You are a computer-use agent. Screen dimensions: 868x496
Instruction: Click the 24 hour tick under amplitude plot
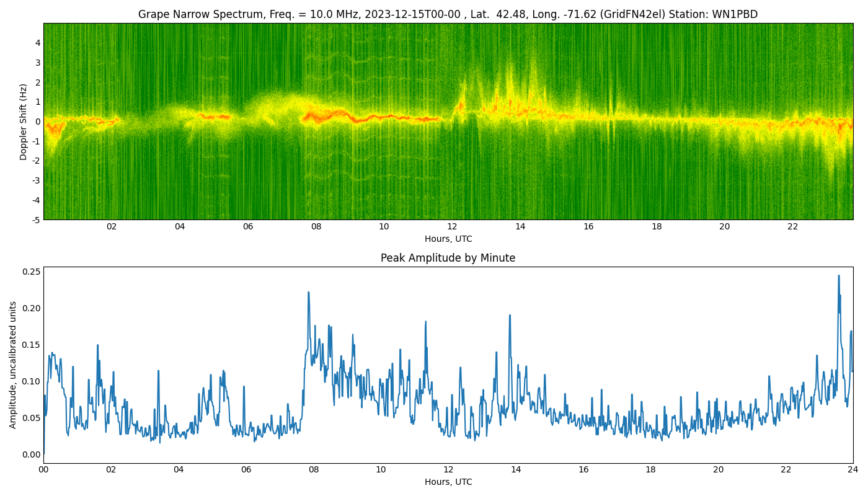[853, 470]
